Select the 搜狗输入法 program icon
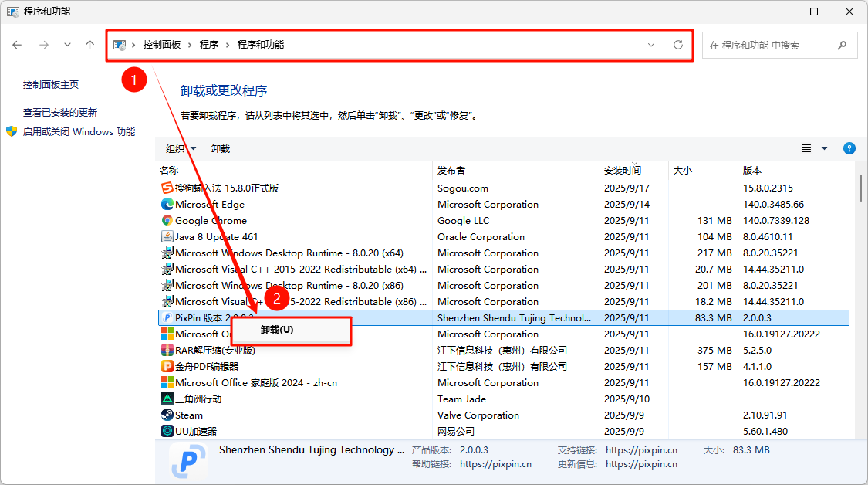This screenshot has width=868, height=485. [167, 188]
